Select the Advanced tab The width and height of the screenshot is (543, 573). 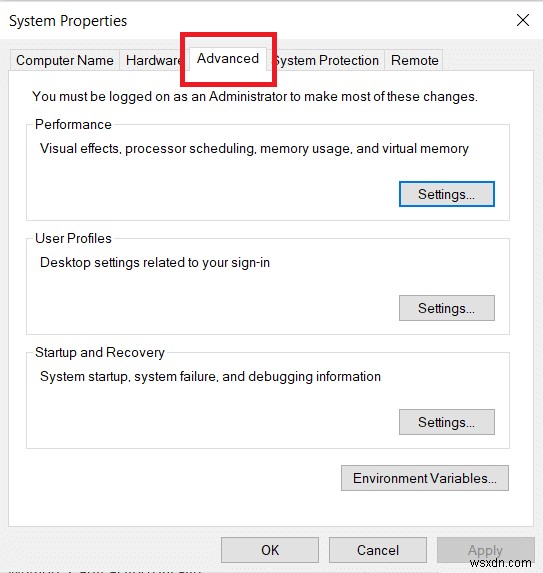pyautogui.click(x=228, y=58)
